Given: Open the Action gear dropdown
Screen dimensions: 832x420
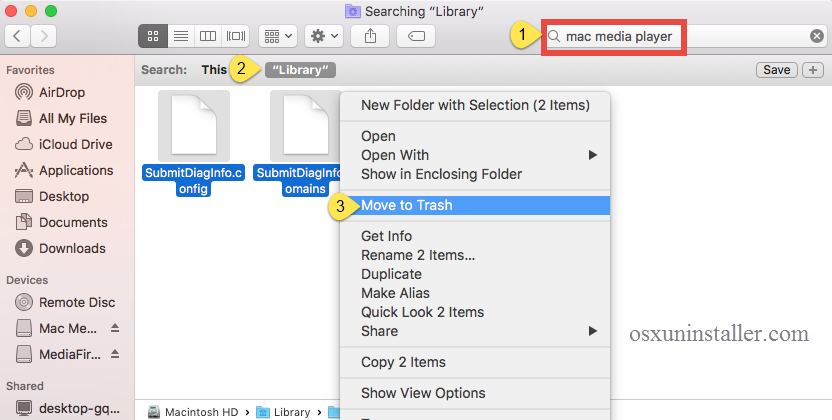Looking at the screenshot, I should click(326, 36).
